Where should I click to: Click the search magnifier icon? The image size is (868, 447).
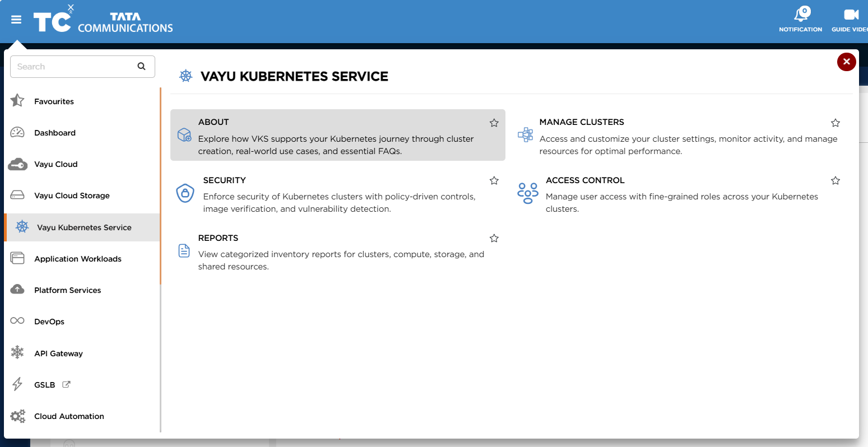click(142, 66)
